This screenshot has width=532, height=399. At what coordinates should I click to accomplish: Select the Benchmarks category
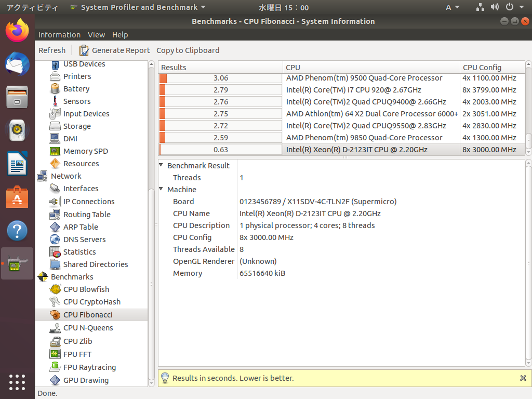pyautogui.click(x=72, y=277)
